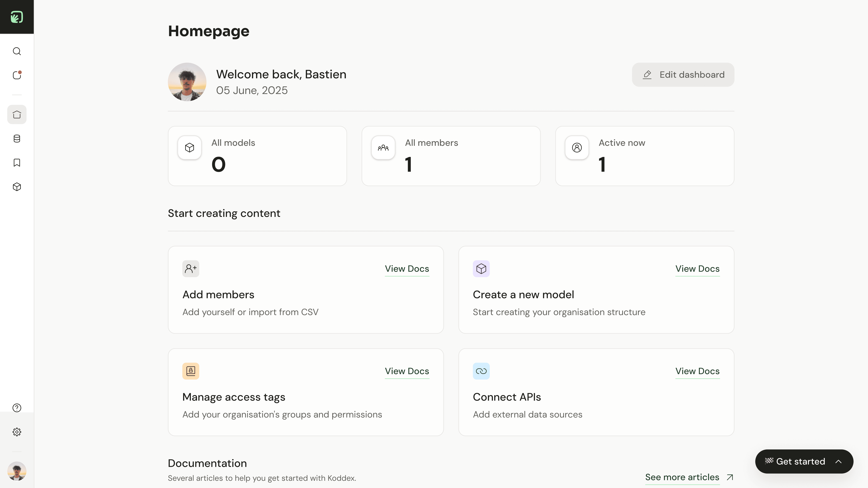Open View Docs for Connect APIs
The height and width of the screenshot is (488, 868).
[x=697, y=371]
